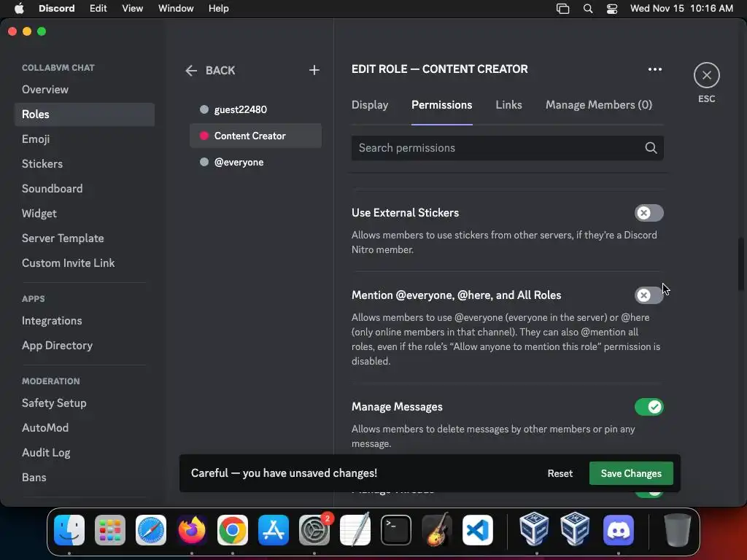
Task: Open the Overview settings page
Action: 85,90
